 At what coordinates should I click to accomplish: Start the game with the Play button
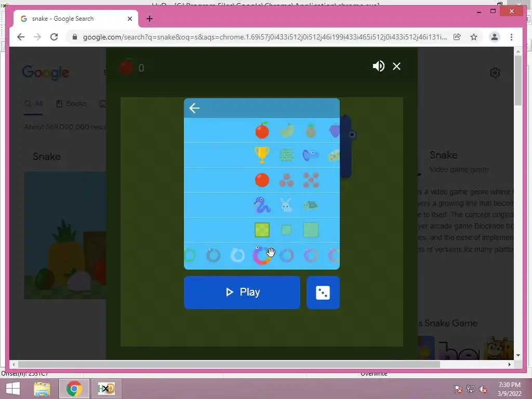tap(242, 292)
